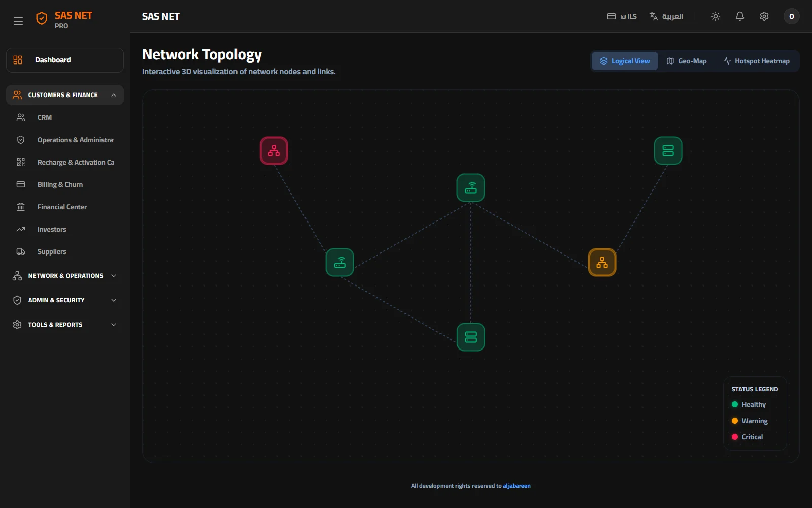Click the Financial Center bank icon
The width and height of the screenshot is (812, 508).
tap(21, 207)
